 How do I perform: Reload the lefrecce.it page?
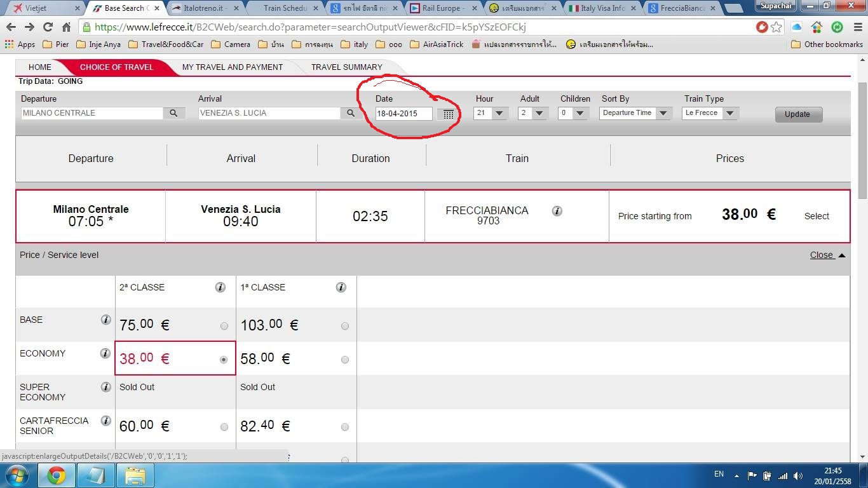point(48,27)
